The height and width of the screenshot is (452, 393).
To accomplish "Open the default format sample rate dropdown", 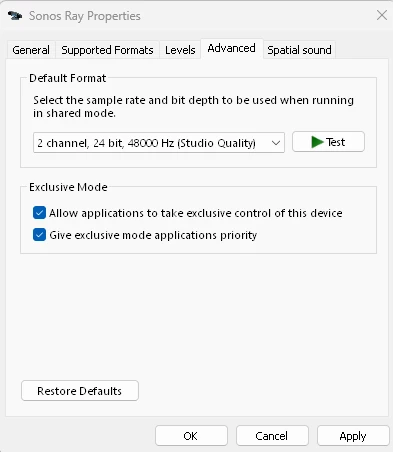I will pos(159,143).
